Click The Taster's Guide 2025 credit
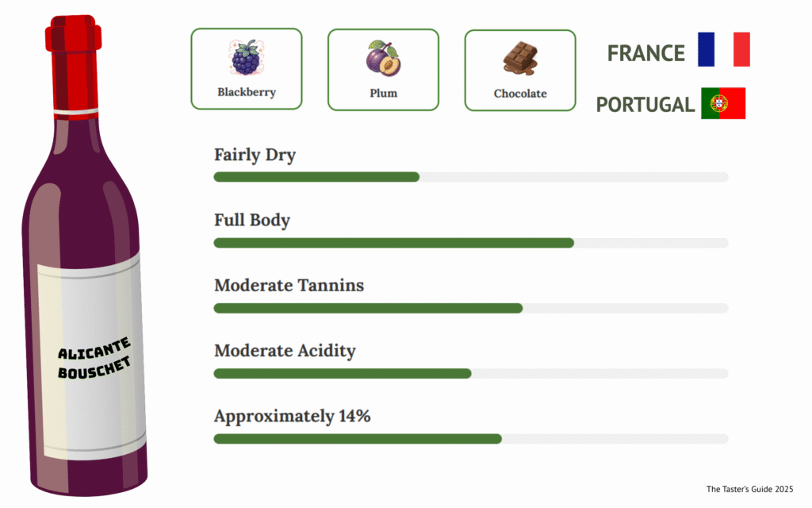Image resolution: width=812 pixels, height=508 pixels. click(749, 489)
